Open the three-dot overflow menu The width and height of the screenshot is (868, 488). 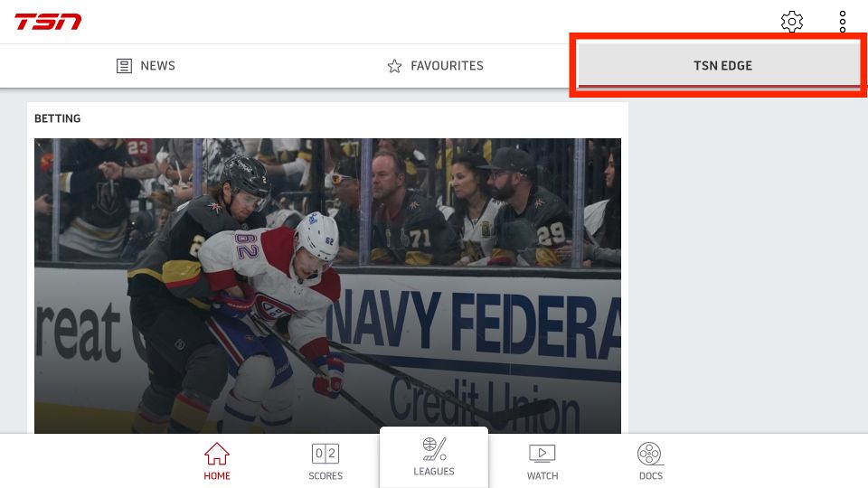tap(842, 22)
